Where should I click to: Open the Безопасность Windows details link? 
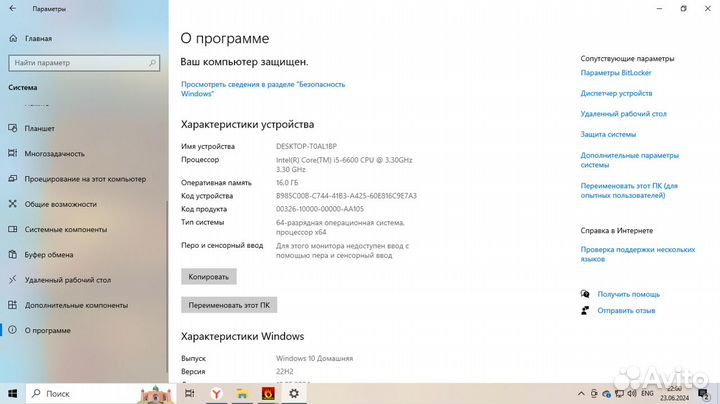(x=263, y=89)
